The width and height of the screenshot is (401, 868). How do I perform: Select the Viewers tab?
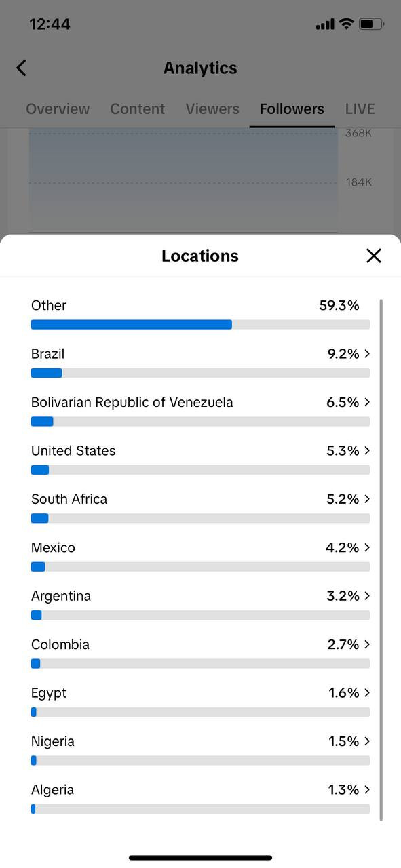tap(212, 108)
